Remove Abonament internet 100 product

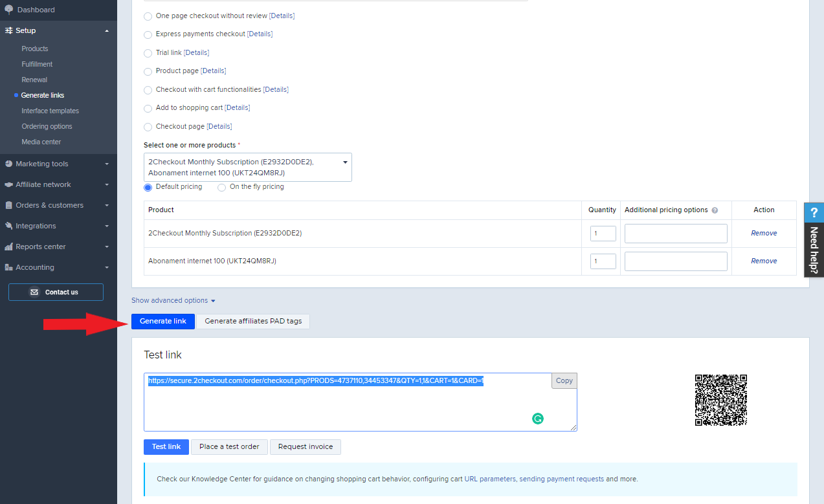click(x=764, y=261)
